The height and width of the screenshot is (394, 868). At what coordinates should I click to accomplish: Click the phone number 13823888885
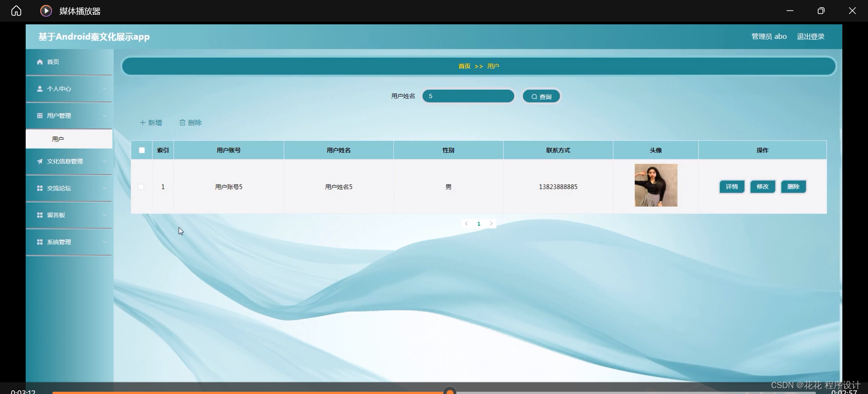click(x=558, y=187)
